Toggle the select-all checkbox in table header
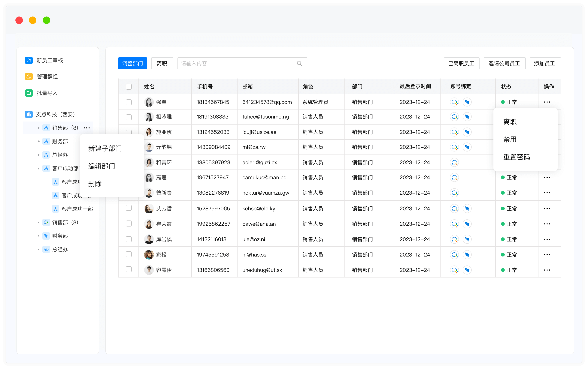588x369 pixels. (129, 86)
